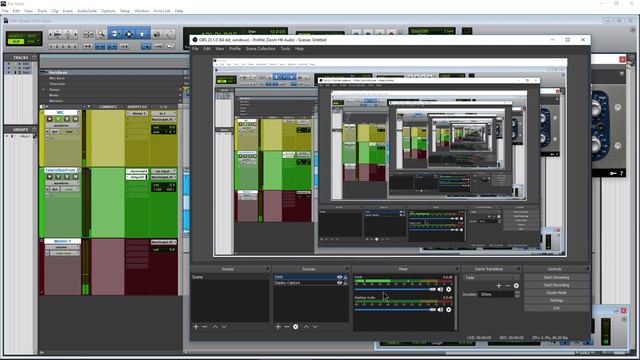Open Tracks list popup menu in Pro Tools
The height and width of the screenshot is (360, 640).
[34, 58]
